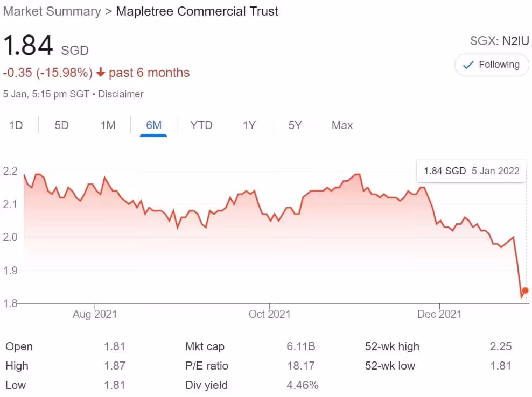This screenshot has height=397, width=532.
Task: Click the Mapletree Commercial Trust title
Action: point(198,11)
